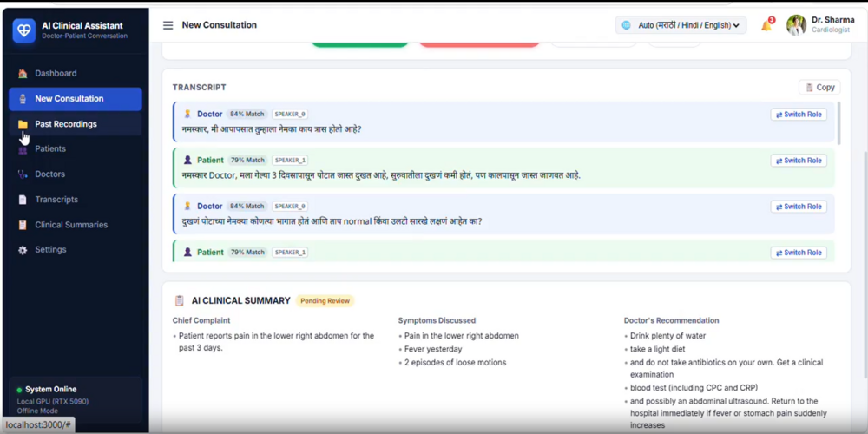Click the Past Recordings folder icon
This screenshot has width=868, height=434.
pos(23,124)
